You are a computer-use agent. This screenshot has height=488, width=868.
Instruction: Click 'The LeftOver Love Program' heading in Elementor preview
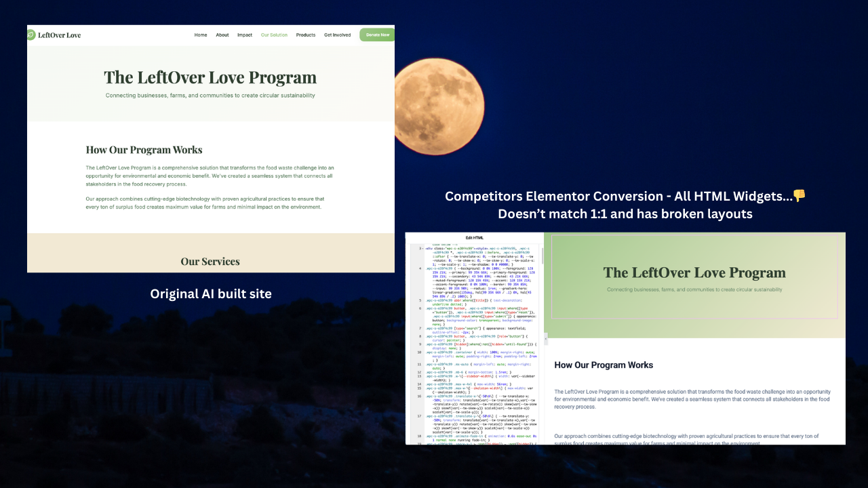tap(694, 273)
